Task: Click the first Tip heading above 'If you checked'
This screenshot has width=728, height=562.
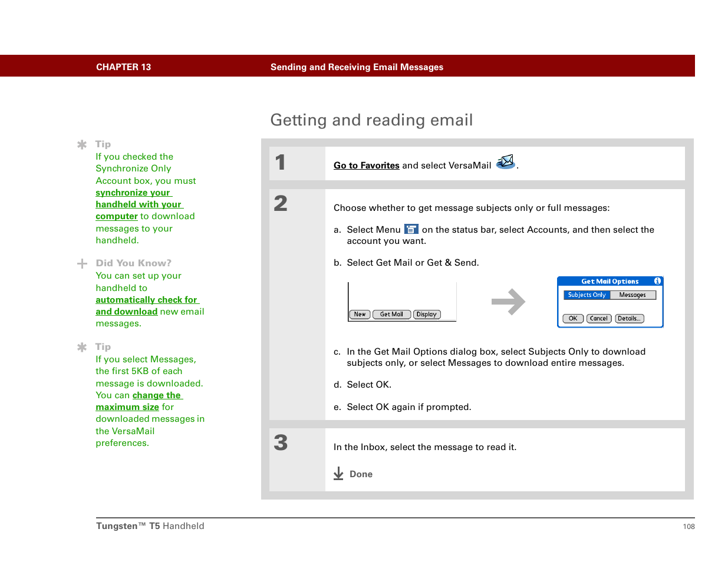Action: (x=103, y=144)
